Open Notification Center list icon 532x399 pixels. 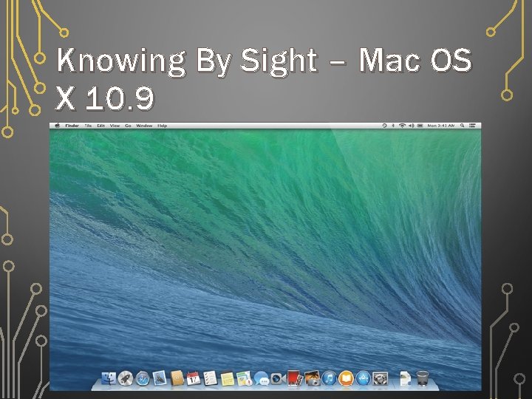coord(472,126)
